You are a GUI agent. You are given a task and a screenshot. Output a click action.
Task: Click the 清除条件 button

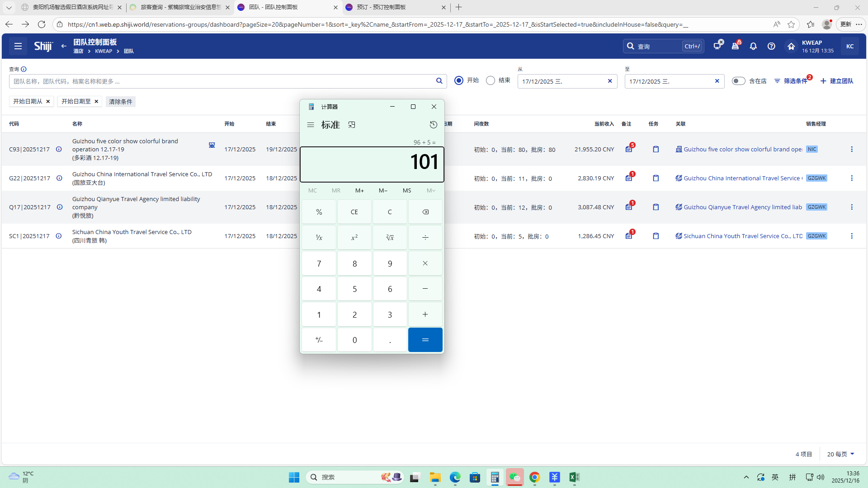(x=121, y=102)
